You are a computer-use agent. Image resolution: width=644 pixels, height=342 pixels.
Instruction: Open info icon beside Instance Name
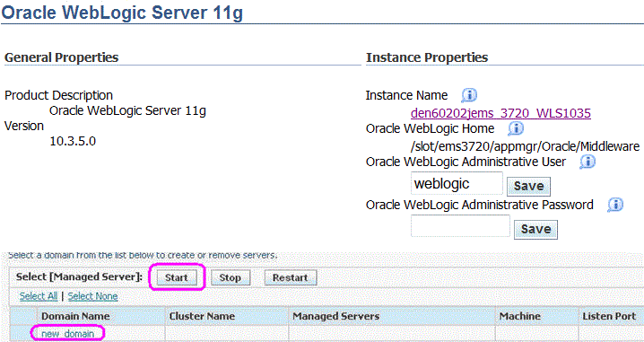click(x=468, y=95)
